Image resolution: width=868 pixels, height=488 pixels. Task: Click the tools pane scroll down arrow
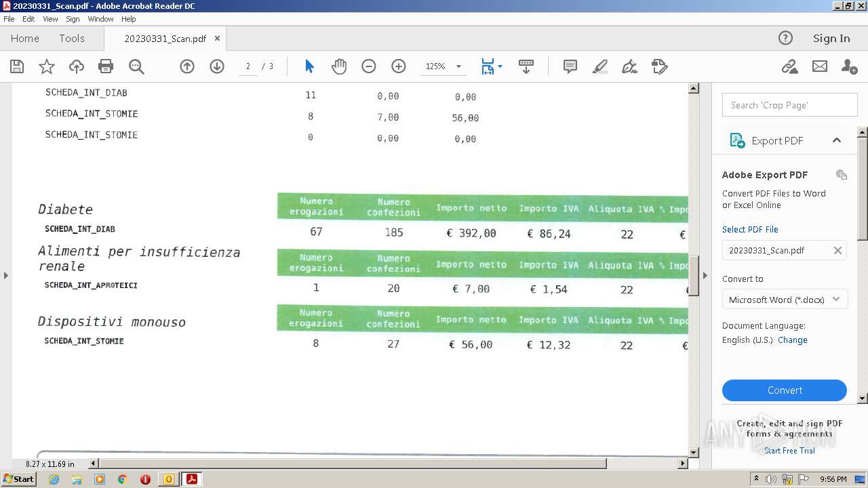863,399
